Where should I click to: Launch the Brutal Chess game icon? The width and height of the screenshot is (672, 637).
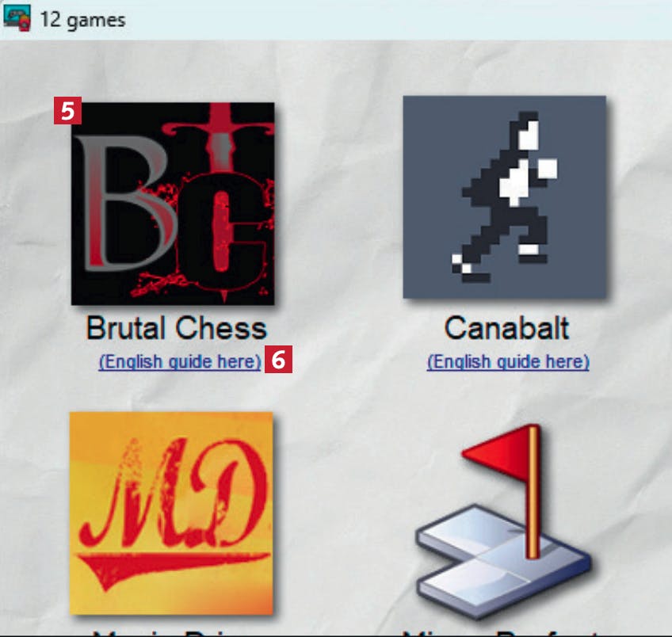(173, 204)
